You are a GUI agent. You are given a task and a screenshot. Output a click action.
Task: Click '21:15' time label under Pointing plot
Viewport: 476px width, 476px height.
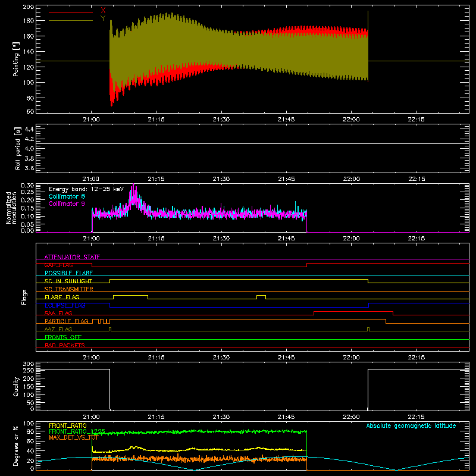(x=156, y=120)
